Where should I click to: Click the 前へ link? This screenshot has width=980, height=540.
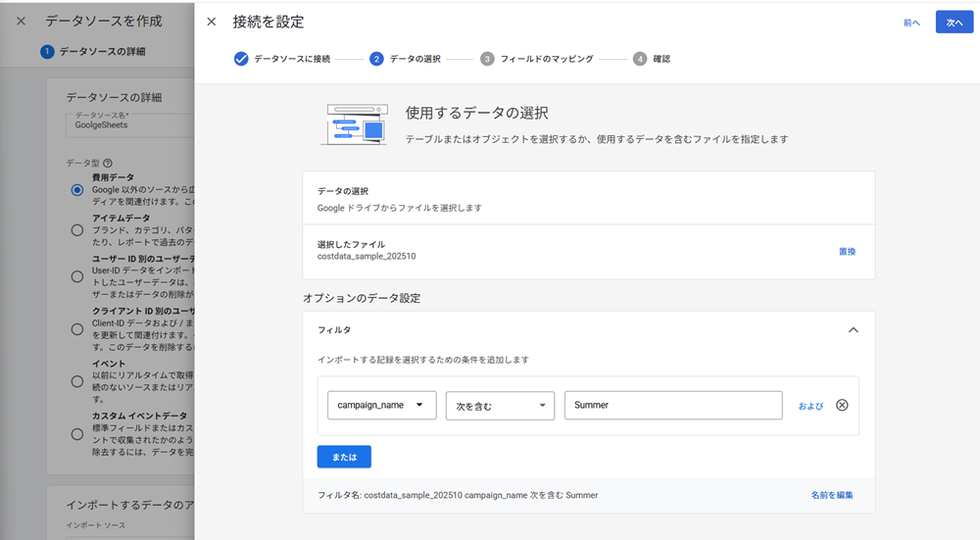click(x=911, y=23)
